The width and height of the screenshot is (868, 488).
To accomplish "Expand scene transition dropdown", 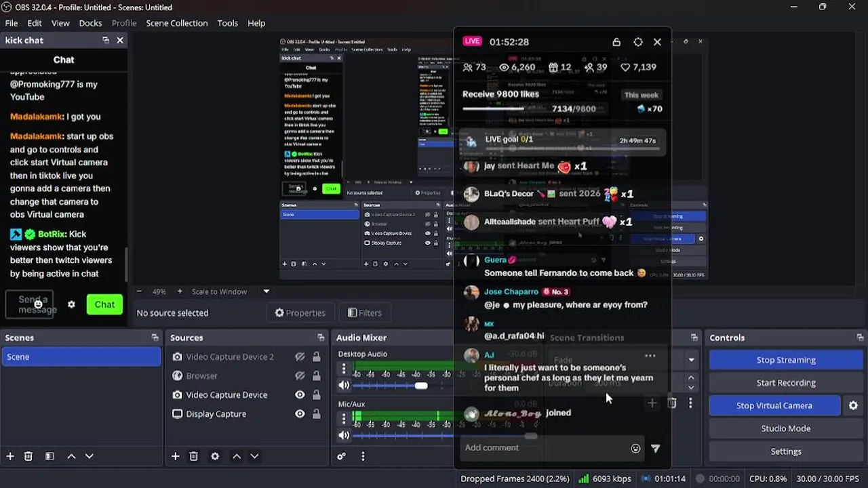I will [x=692, y=360].
